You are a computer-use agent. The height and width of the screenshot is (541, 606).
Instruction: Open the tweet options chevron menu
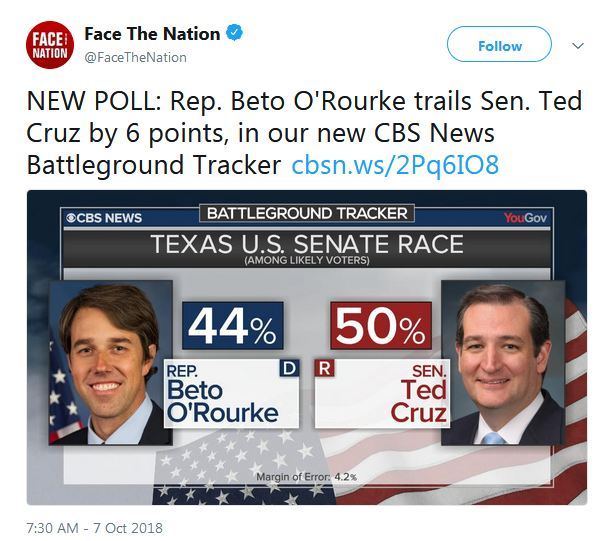577,46
